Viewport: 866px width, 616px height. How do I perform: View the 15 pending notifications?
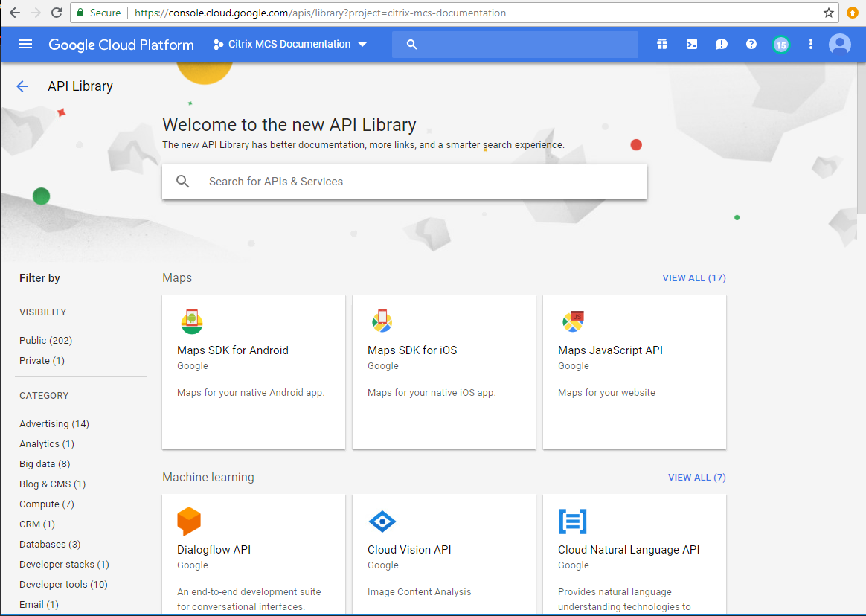pos(780,44)
